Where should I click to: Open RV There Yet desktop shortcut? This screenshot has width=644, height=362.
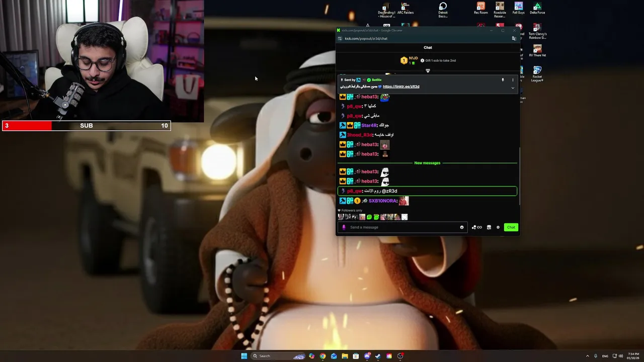coord(537,51)
